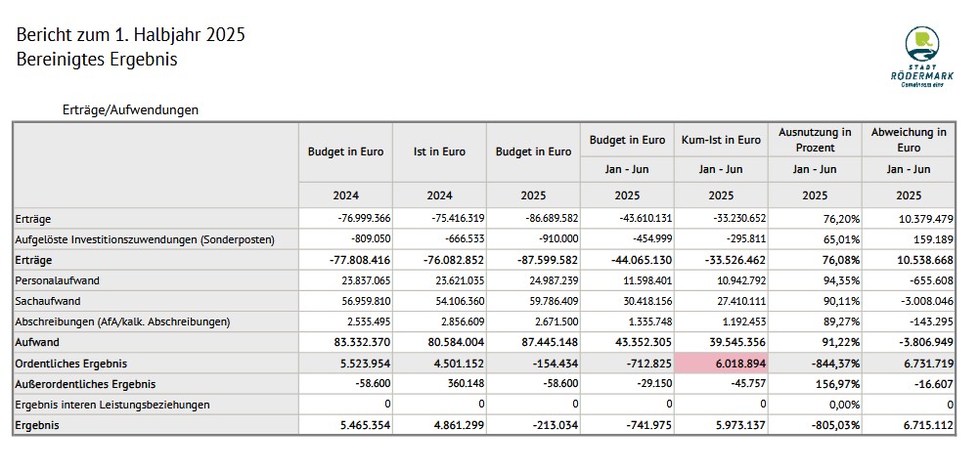Click the 'Erträge/Aufwendungen' table heading
The width and height of the screenshot is (980, 471).
pyautogui.click(x=130, y=109)
